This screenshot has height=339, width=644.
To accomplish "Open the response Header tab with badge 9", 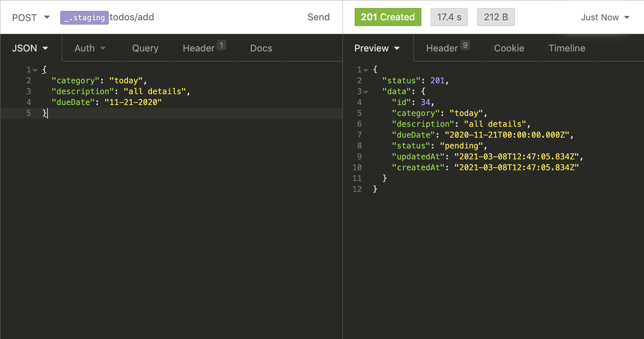I will tap(448, 48).
